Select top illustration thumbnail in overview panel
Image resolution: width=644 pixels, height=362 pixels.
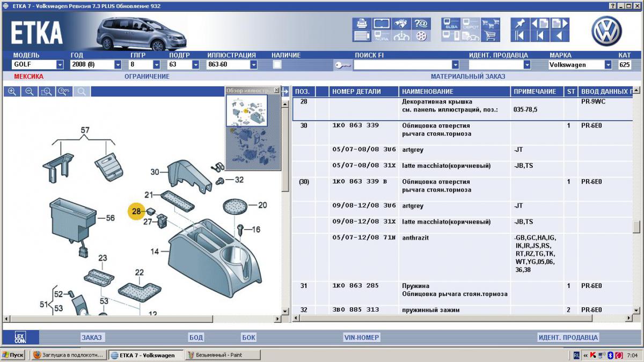click(x=246, y=110)
